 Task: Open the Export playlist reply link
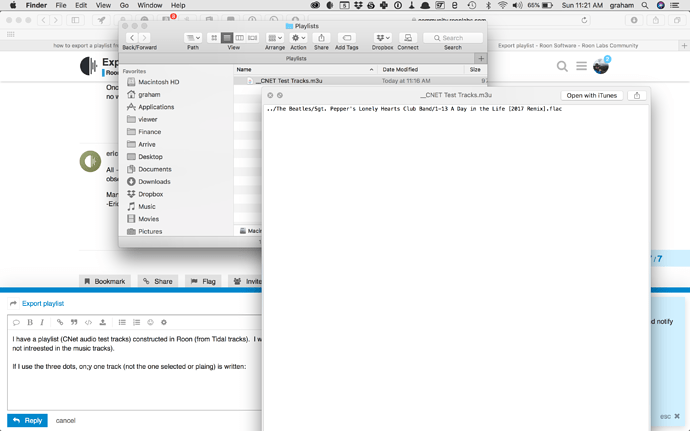point(43,303)
